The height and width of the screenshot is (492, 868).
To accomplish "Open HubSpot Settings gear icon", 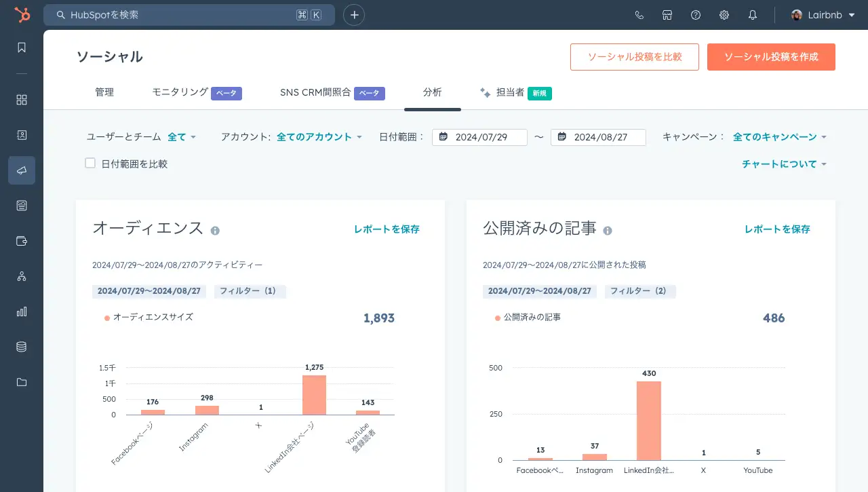I will coord(724,14).
